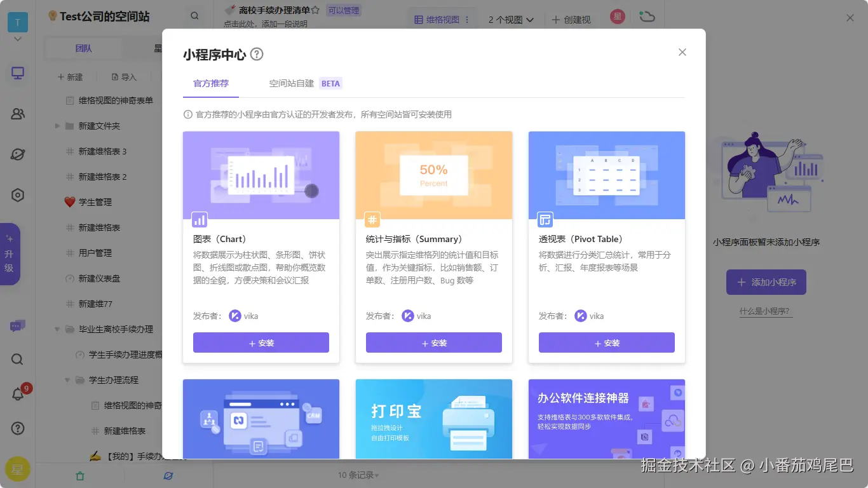Close the widget panel with X icon

pos(850,18)
